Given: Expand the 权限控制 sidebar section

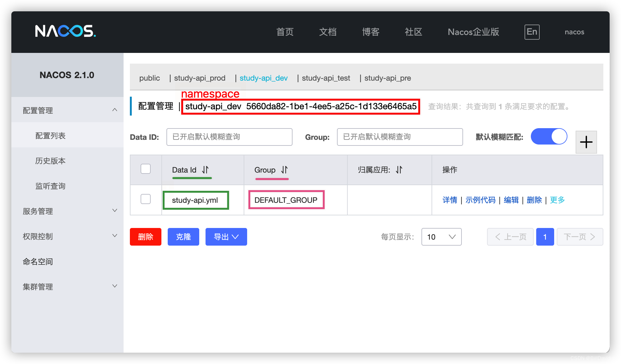Looking at the screenshot, I should click(67, 236).
